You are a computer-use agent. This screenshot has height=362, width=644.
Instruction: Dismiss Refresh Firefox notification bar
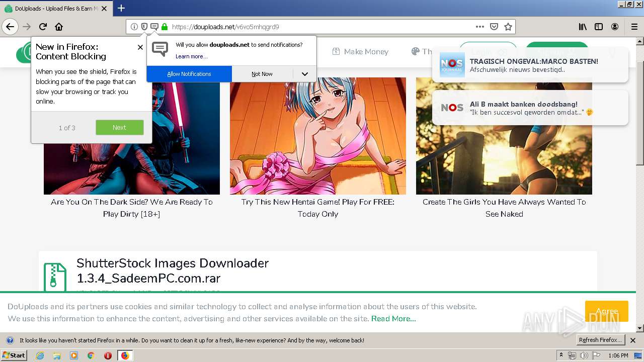633,340
